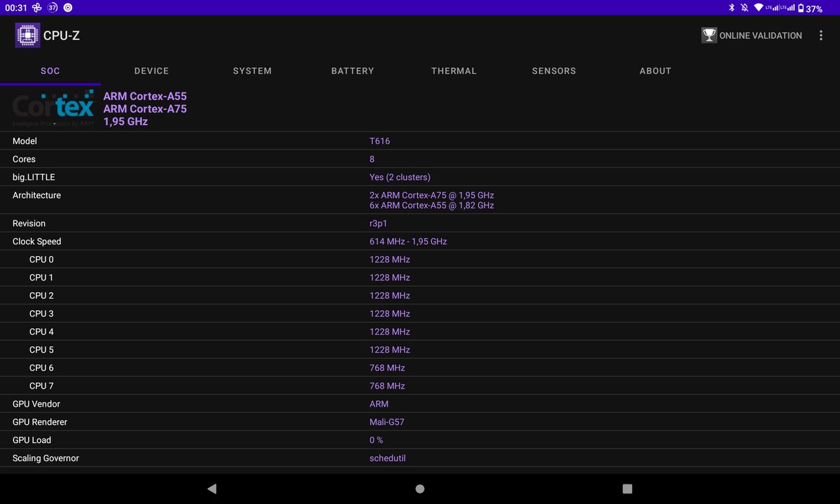Click the Architecture row label

(36, 195)
